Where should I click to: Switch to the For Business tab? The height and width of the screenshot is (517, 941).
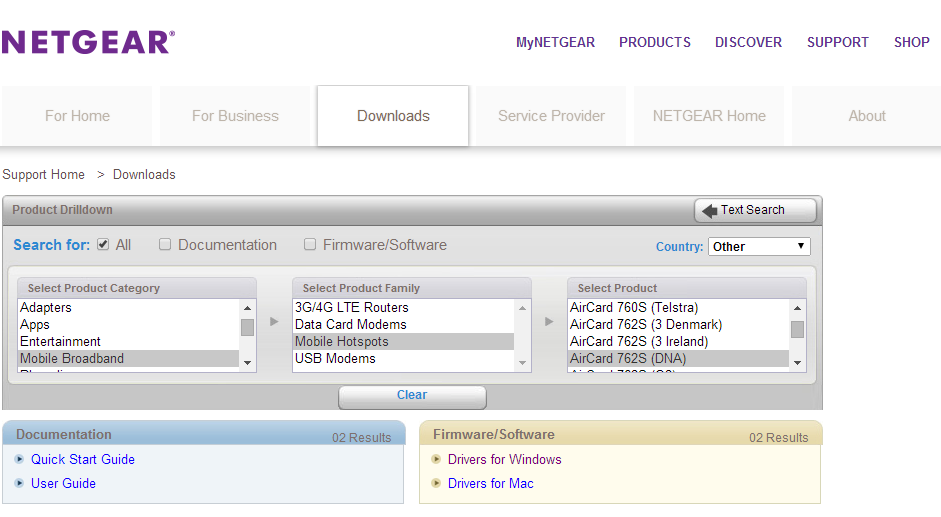click(x=235, y=116)
